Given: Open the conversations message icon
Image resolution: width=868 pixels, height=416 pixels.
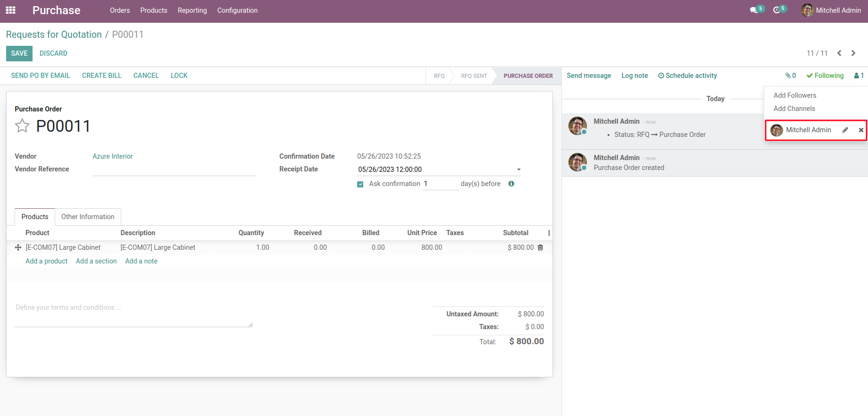Looking at the screenshot, I should click(x=754, y=10).
